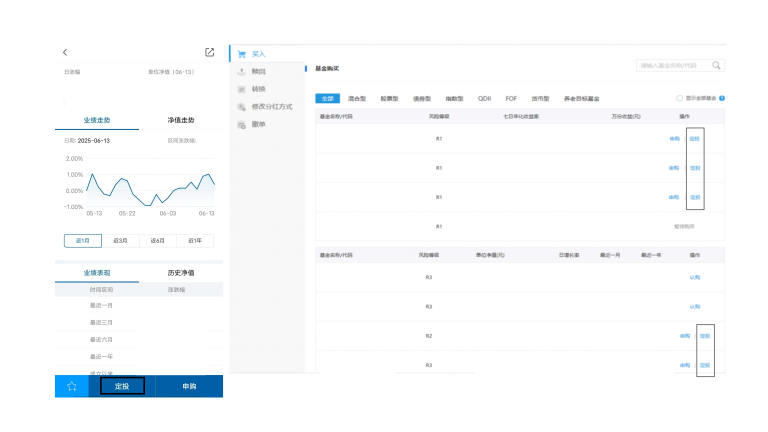The width and height of the screenshot is (768, 432).
Task: Click the 2.00% label on the chart axis
Action: coord(74,159)
